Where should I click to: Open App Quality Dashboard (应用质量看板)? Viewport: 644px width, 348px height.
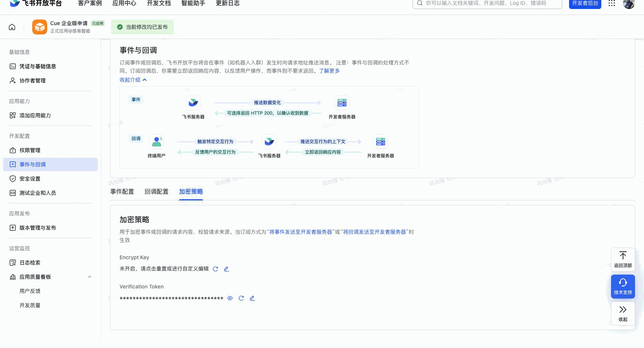pyautogui.click(x=50, y=277)
